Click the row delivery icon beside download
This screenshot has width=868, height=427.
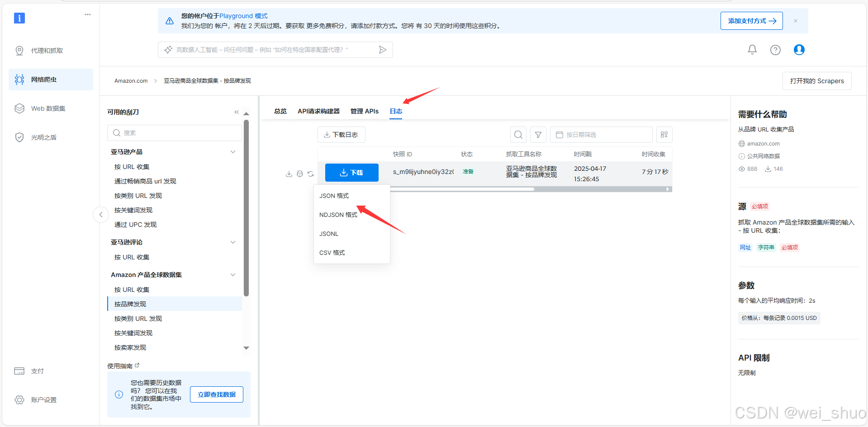pos(300,174)
